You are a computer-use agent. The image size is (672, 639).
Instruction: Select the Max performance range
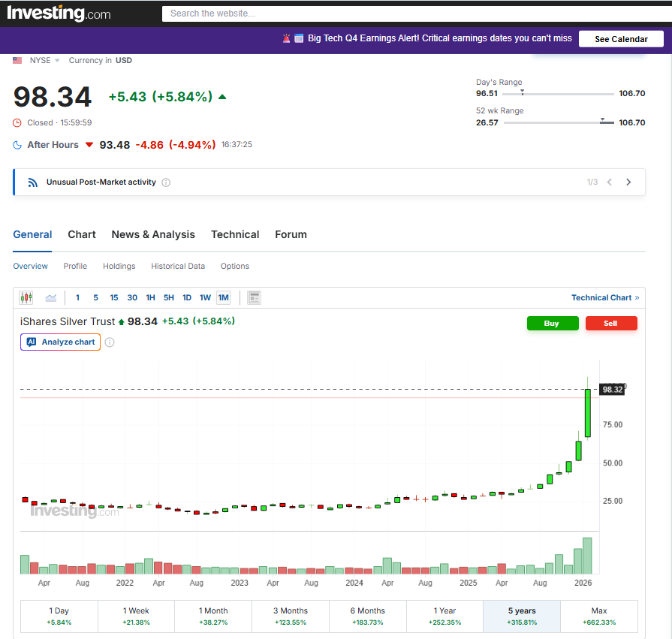599,616
